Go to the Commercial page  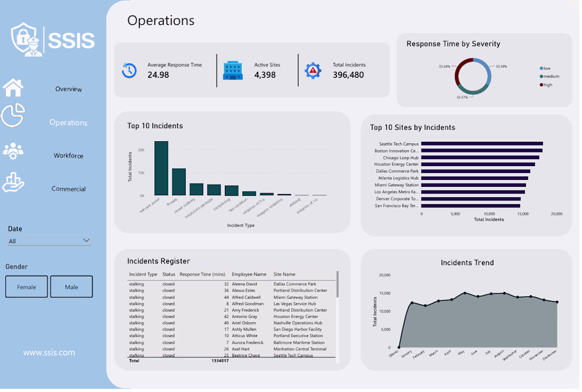click(x=68, y=189)
